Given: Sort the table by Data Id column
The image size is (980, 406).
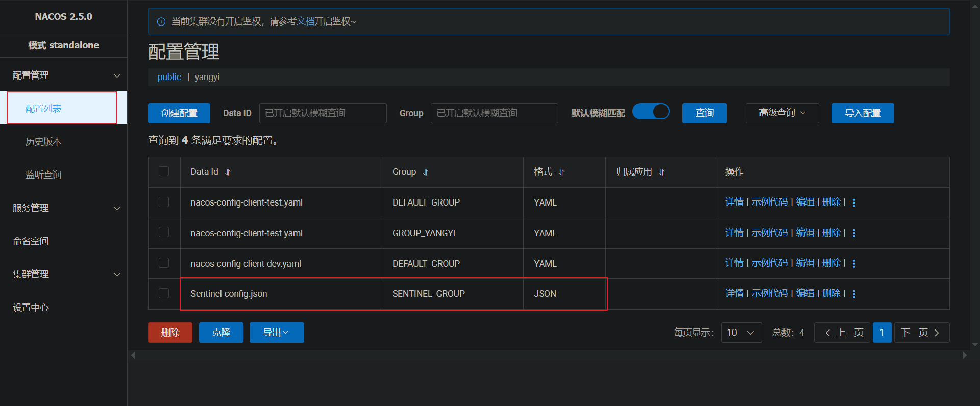Looking at the screenshot, I should [228, 172].
